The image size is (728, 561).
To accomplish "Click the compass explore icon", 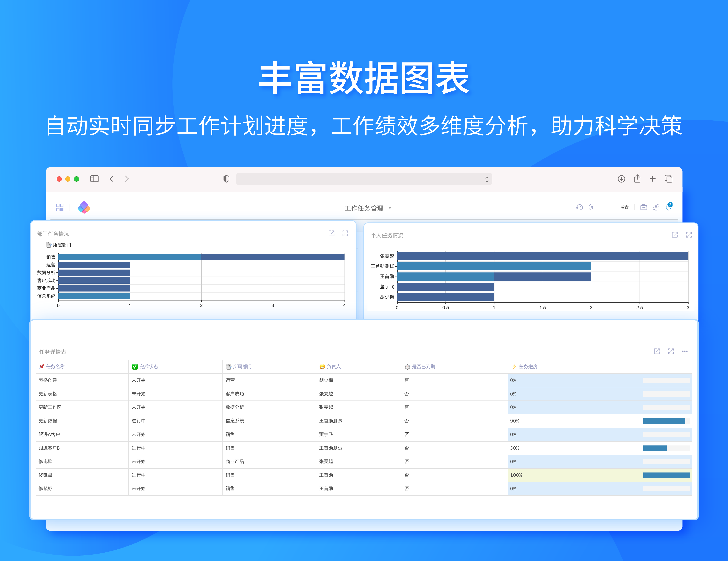I will [x=591, y=207].
